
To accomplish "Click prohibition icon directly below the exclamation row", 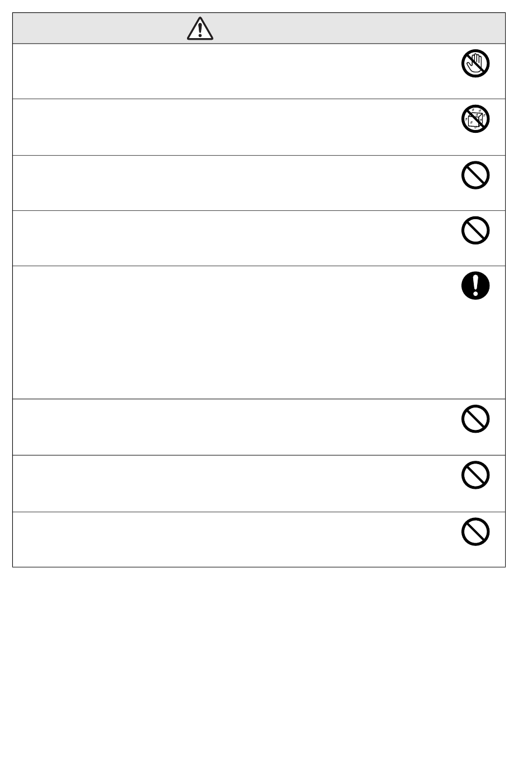I will tap(475, 419).
